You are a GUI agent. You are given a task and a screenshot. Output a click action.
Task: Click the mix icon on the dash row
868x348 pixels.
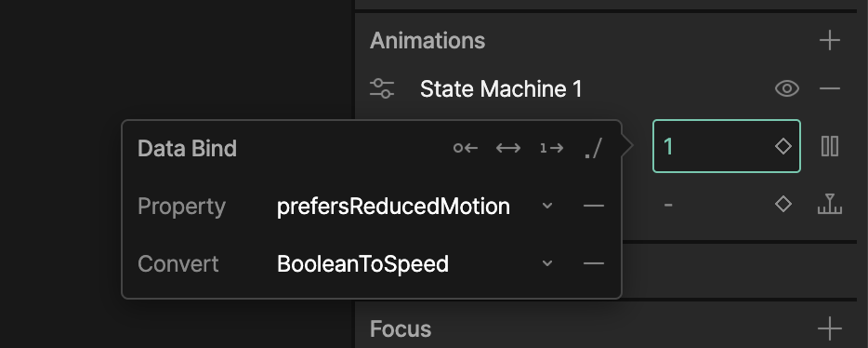[829, 204]
